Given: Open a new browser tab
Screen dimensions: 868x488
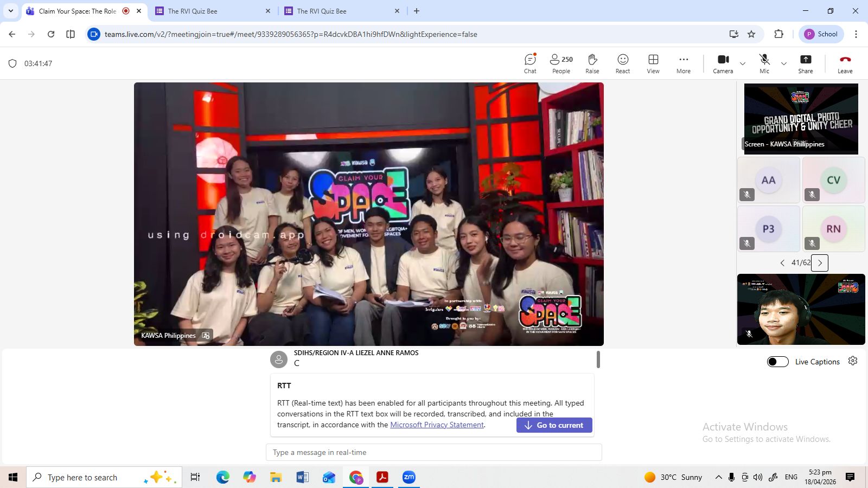Looking at the screenshot, I should coord(417,11).
